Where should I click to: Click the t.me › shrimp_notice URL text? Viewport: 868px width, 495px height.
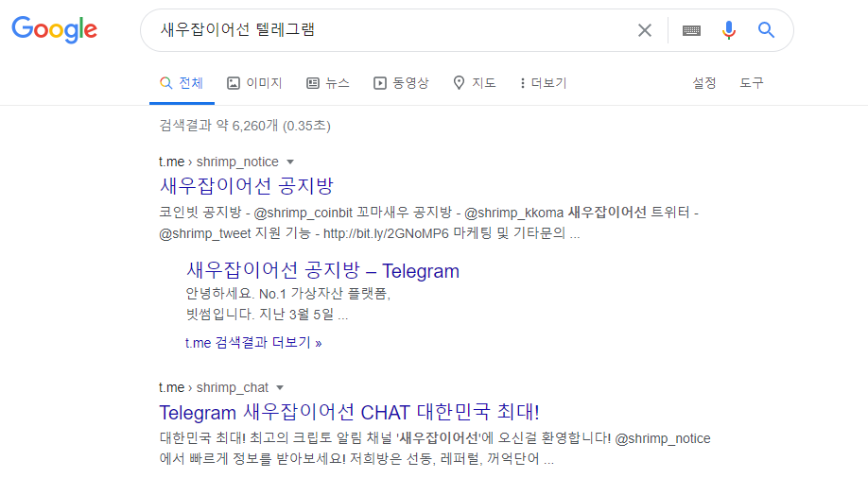218,162
